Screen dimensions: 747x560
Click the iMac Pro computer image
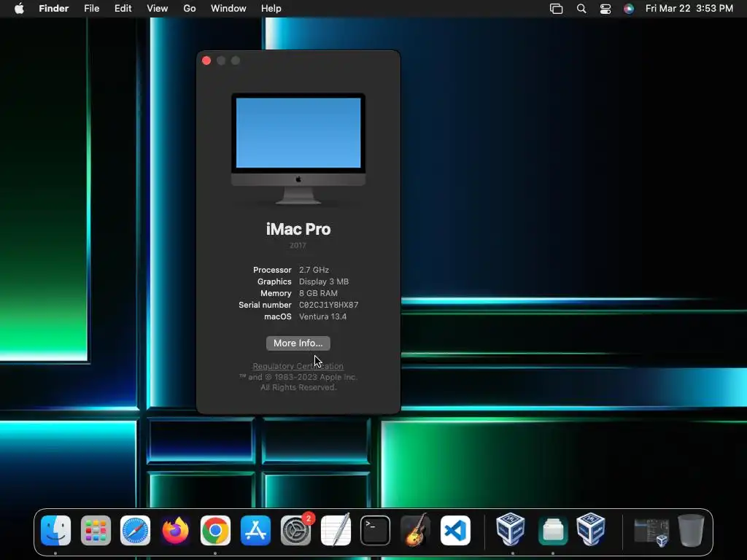(298, 148)
